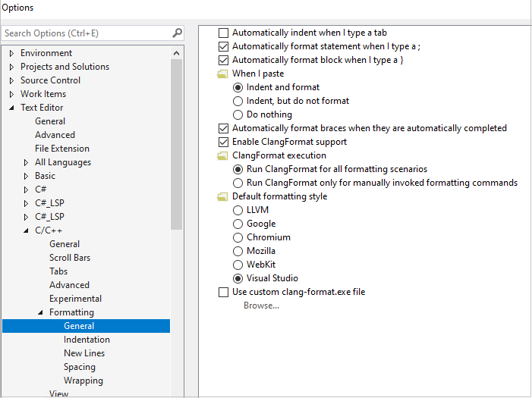
Task: Click the options tree scrollbar thumb
Action: pyautogui.click(x=176, y=145)
